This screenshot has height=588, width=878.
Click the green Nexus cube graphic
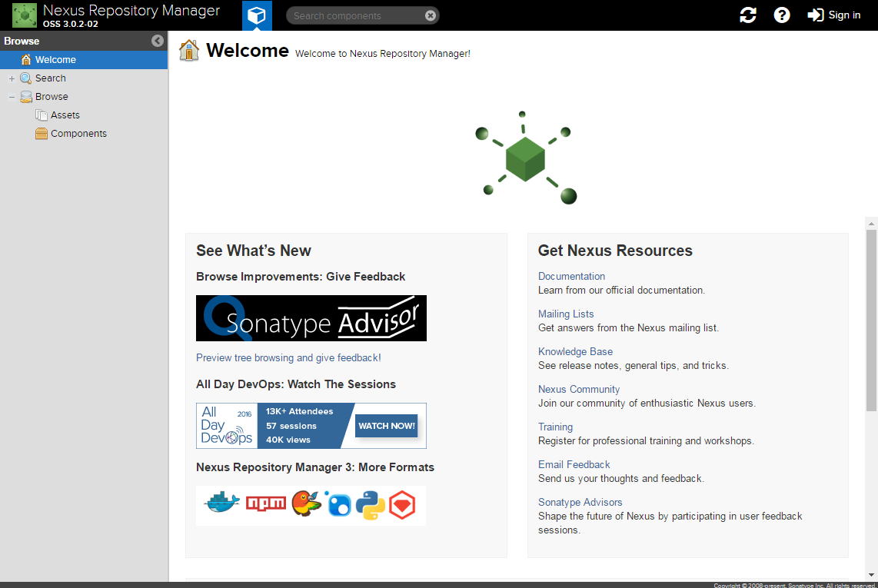[x=525, y=158]
